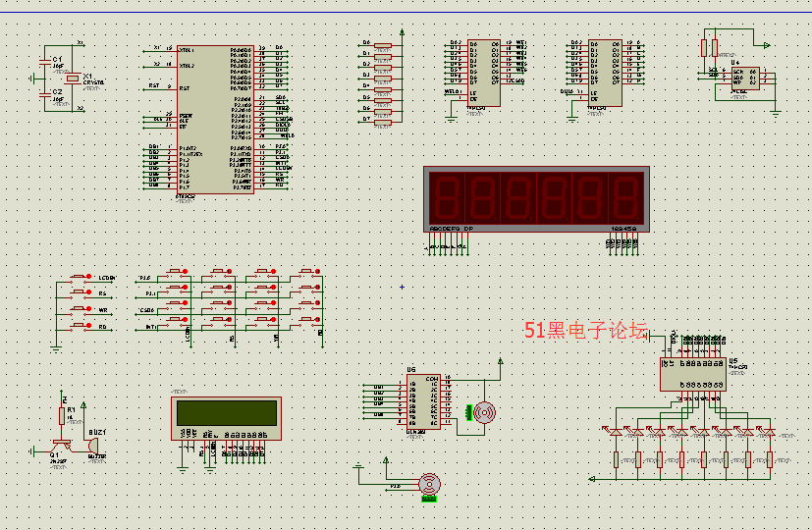Image resolution: width=812 pixels, height=530 pixels.
Task: Click the power terminal above U6 motor
Action: (x=500, y=361)
